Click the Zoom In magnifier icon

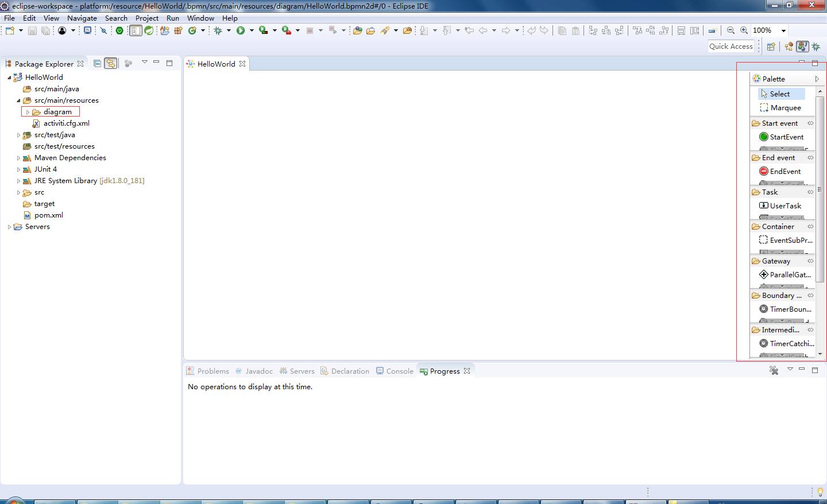click(744, 30)
